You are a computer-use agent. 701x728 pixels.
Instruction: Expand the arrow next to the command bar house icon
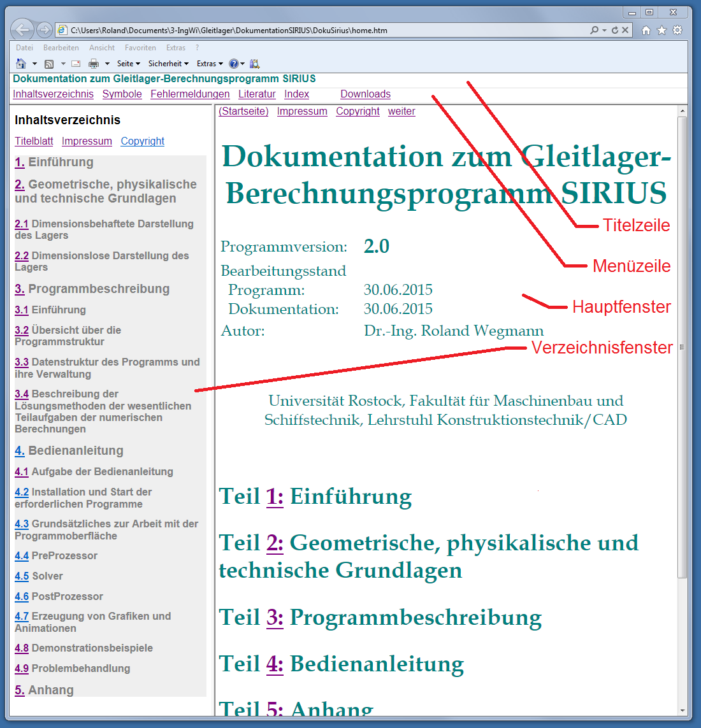(x=34, y=64)
